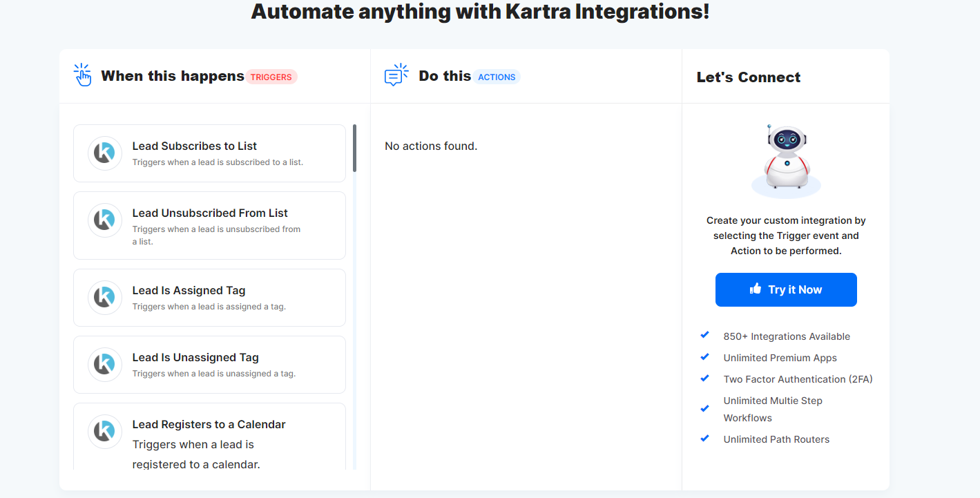
Task: Click the Kartra logo beside Lead Is Assigned Tag
Action: coord(105,298)
